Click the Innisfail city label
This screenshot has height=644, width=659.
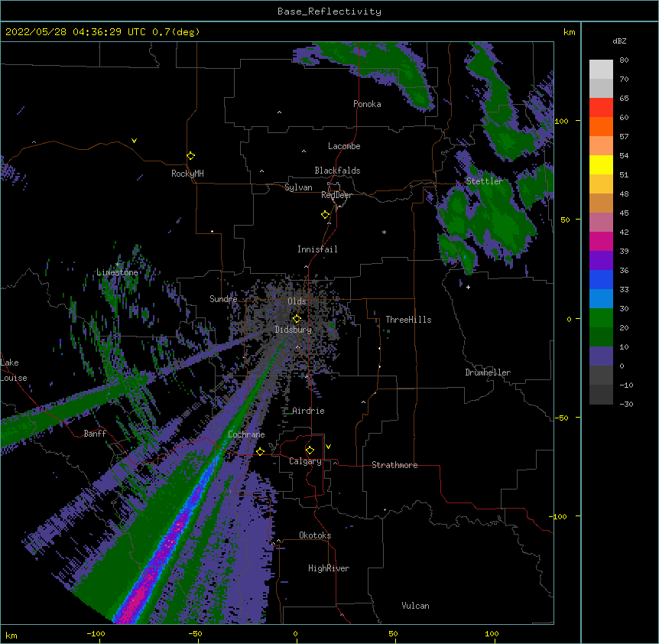pos(317,249)
